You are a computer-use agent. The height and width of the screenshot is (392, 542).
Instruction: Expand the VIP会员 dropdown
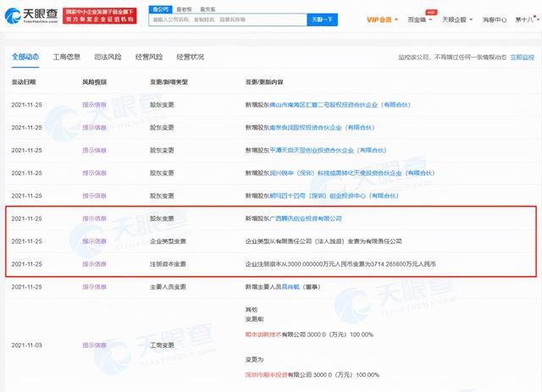pyautogui.click(x=382, y=19)
